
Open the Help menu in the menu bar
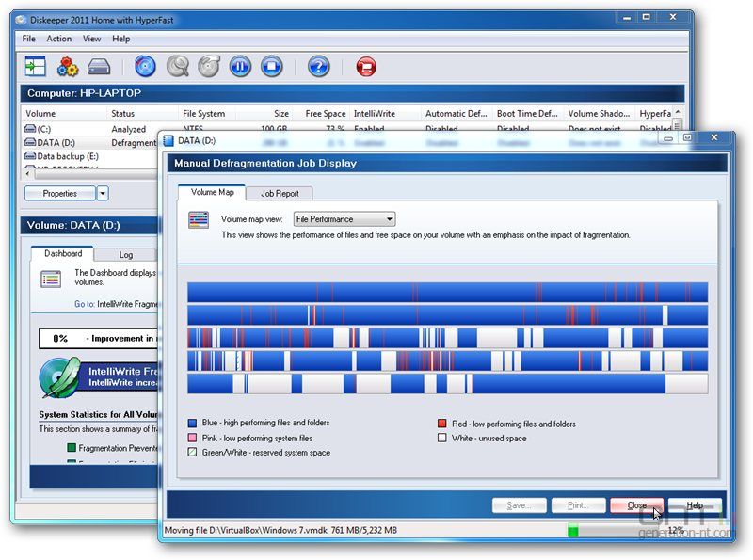coord(121,39)
